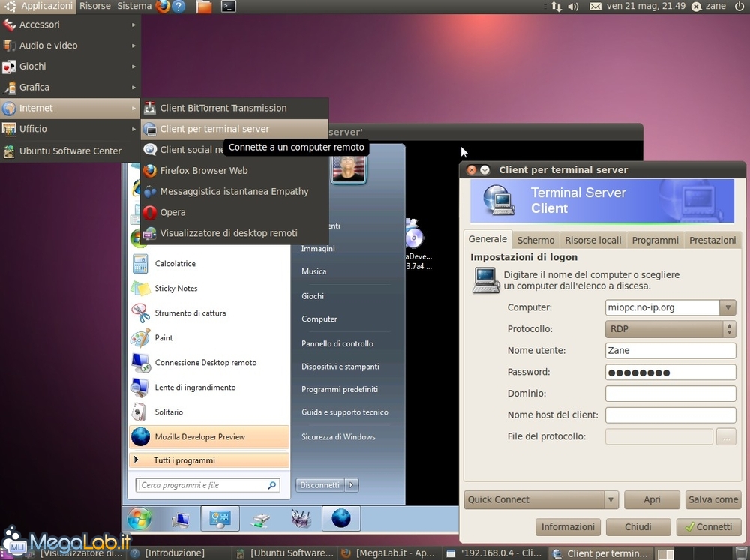The height and width of the screenshot is (560, 750).
Task: Open the disc desktop icon in remote session
Action: 414,236
